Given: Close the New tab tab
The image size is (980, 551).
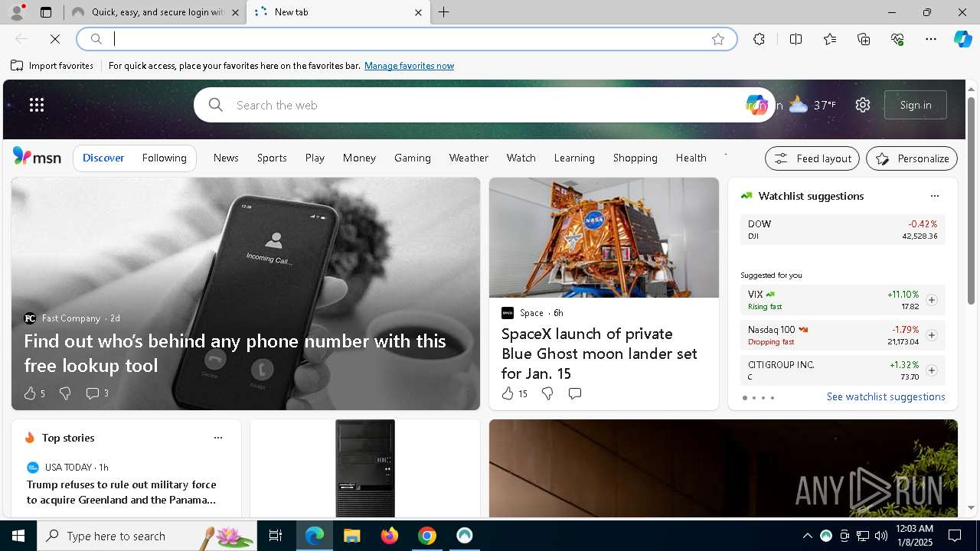Looking at the screenshot, I should point(418,12).
